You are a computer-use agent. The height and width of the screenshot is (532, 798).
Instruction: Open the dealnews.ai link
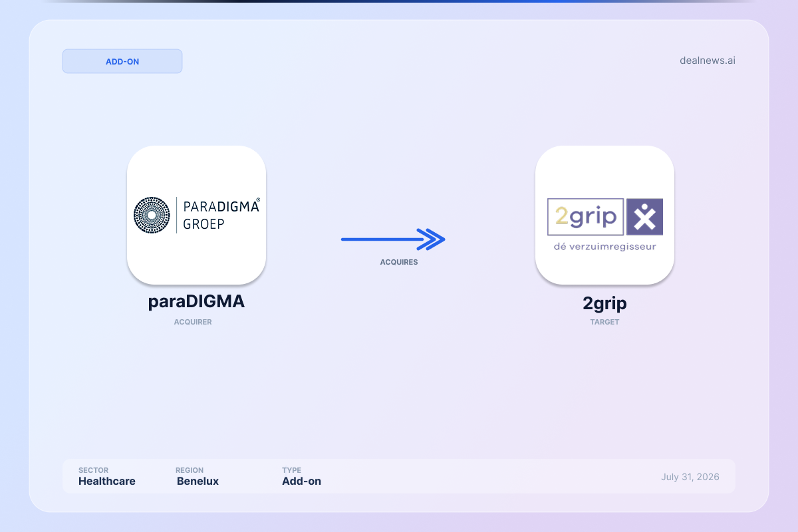(x=708, y=61)
